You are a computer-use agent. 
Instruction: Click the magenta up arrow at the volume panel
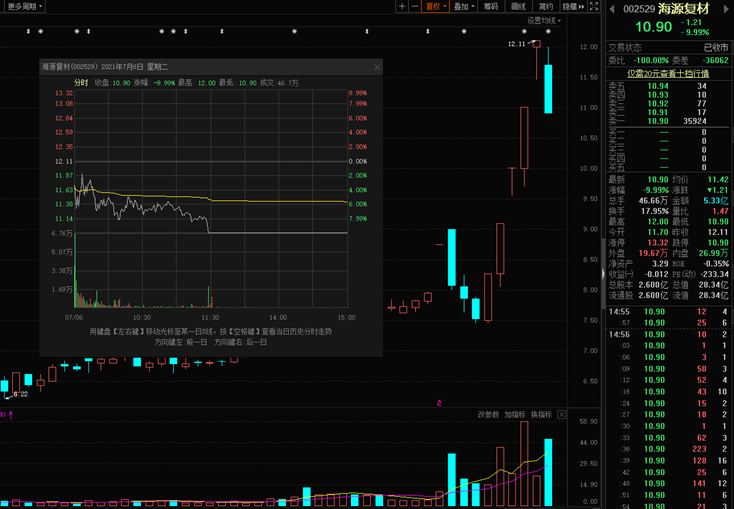point(11,414)
